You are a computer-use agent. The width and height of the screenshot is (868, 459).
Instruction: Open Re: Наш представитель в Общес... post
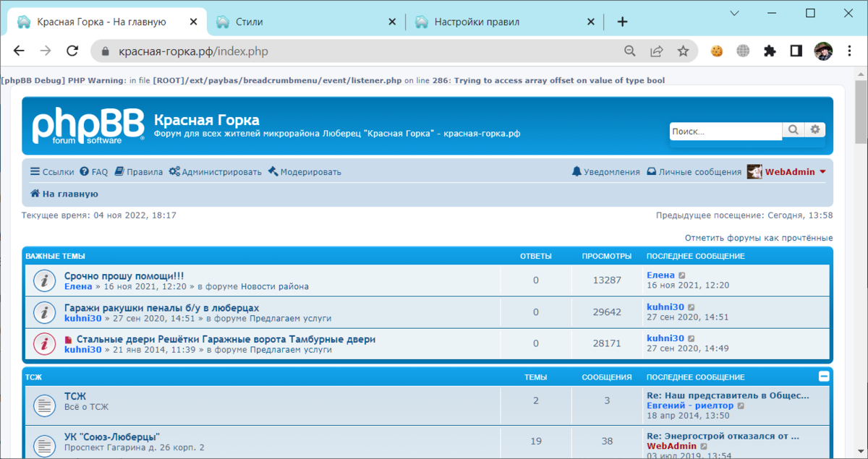(728, 395)
